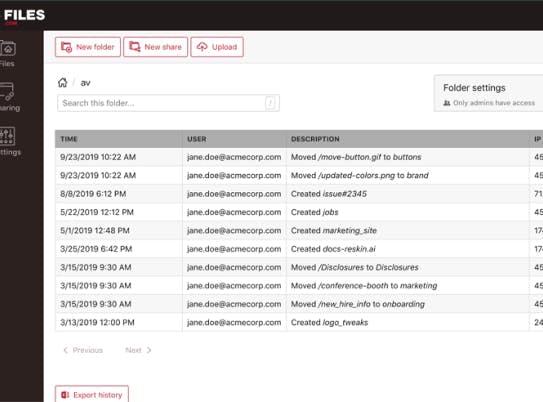Sort by USER column header

[197, 139]
